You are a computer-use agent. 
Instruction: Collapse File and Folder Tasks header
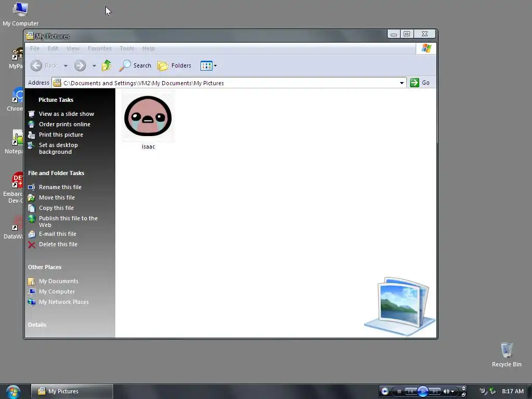click(56, 173)
